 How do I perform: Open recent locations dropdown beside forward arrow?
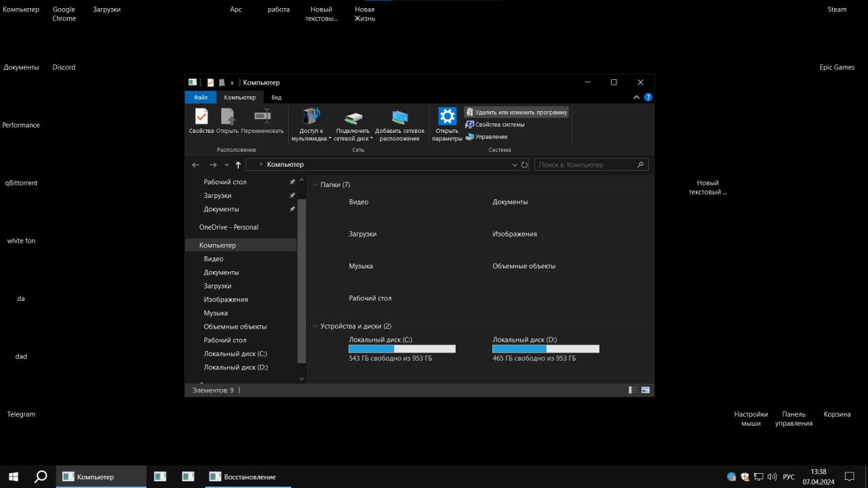(226, 165)
